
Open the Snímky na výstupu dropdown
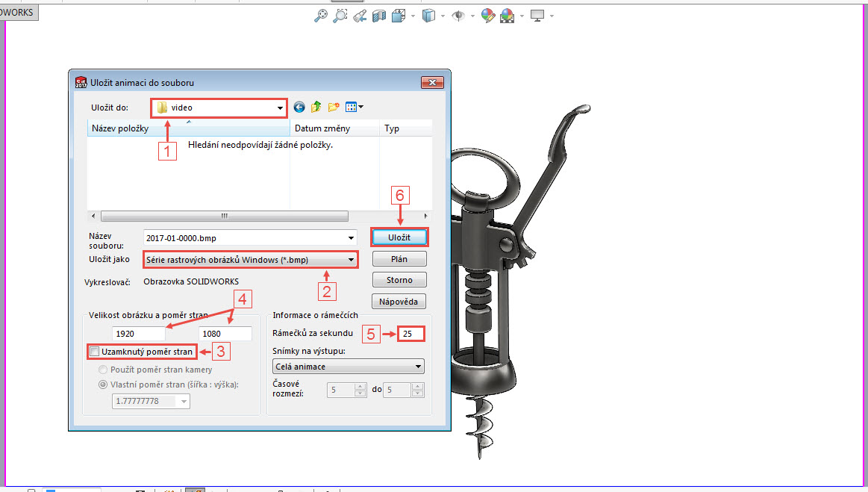[348, 366]
